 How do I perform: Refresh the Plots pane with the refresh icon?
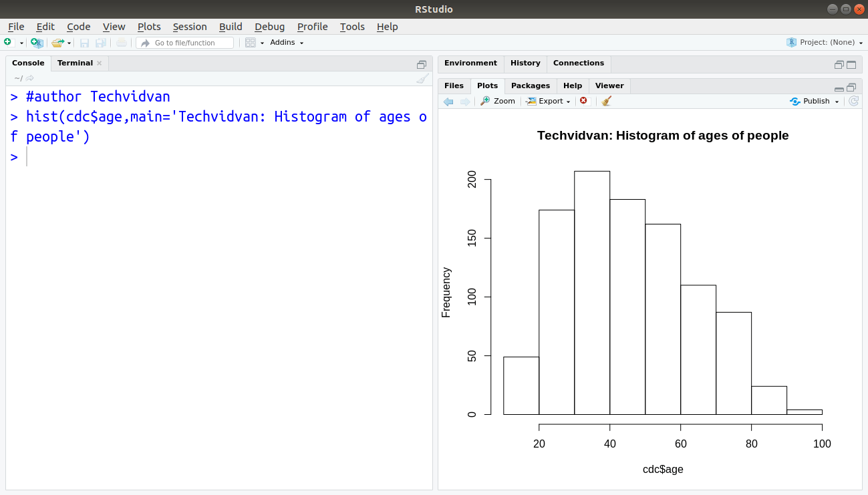pos(853,101)
